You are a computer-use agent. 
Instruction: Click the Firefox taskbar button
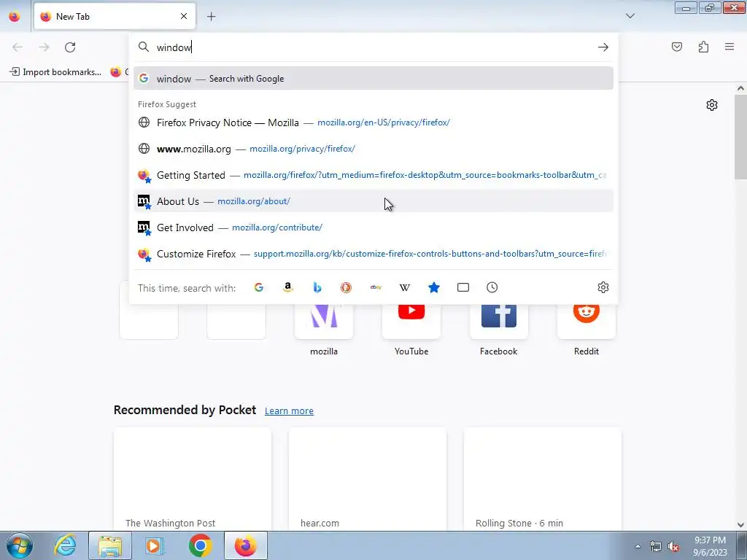[x=245, y=545]
